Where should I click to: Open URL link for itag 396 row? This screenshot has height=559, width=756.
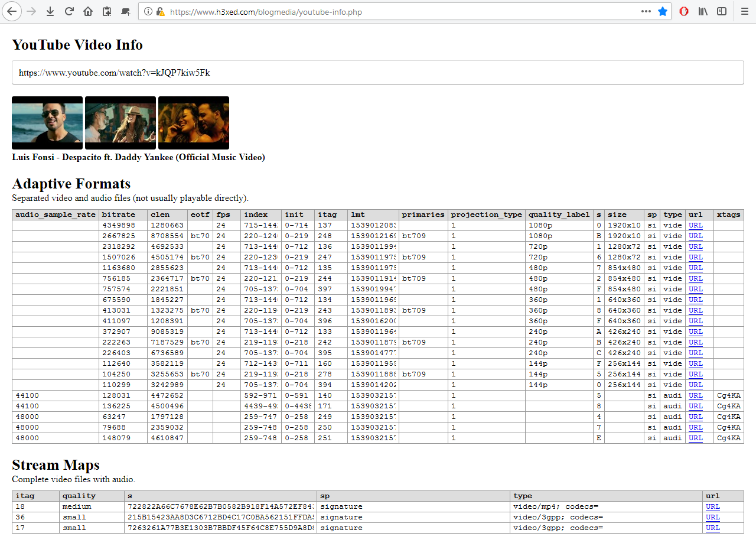696,321
